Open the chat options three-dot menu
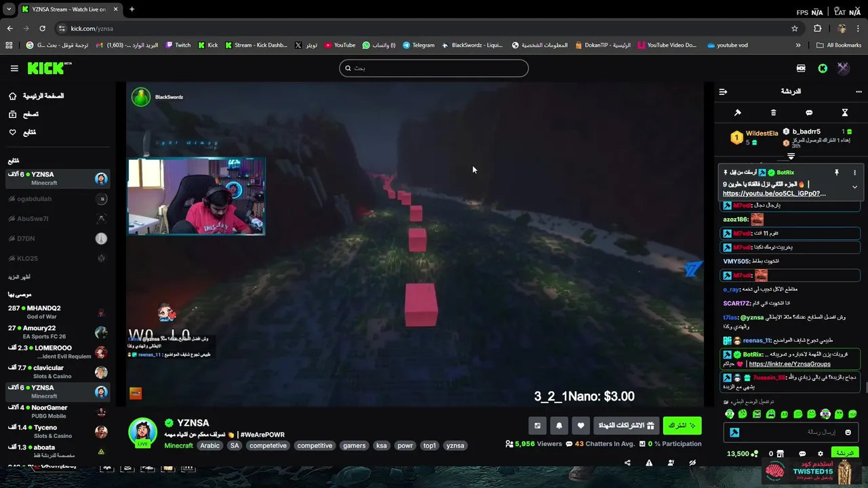868x488 pixels. tap(859, 91)
